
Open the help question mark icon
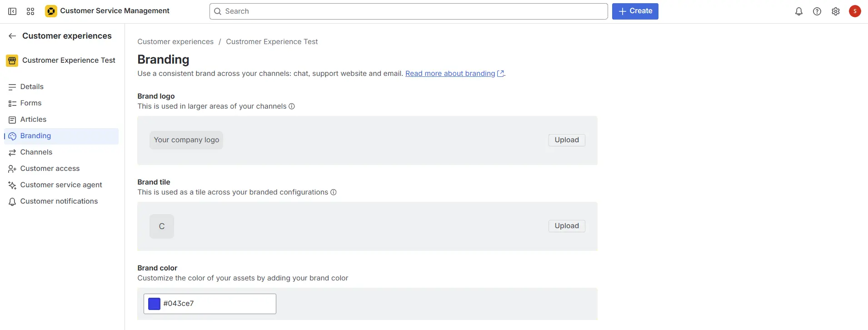click(817, 11)
